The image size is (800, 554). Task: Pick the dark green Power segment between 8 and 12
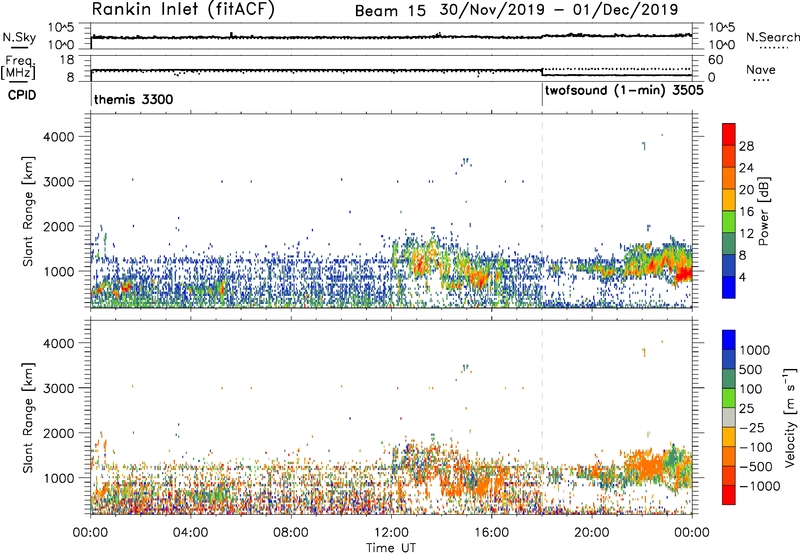click(729, 243)
